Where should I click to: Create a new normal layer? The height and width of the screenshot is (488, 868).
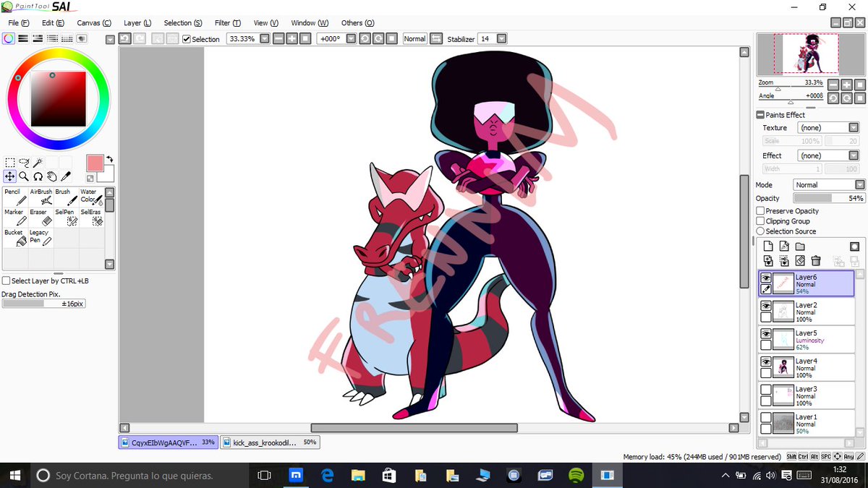coord(768,247)
